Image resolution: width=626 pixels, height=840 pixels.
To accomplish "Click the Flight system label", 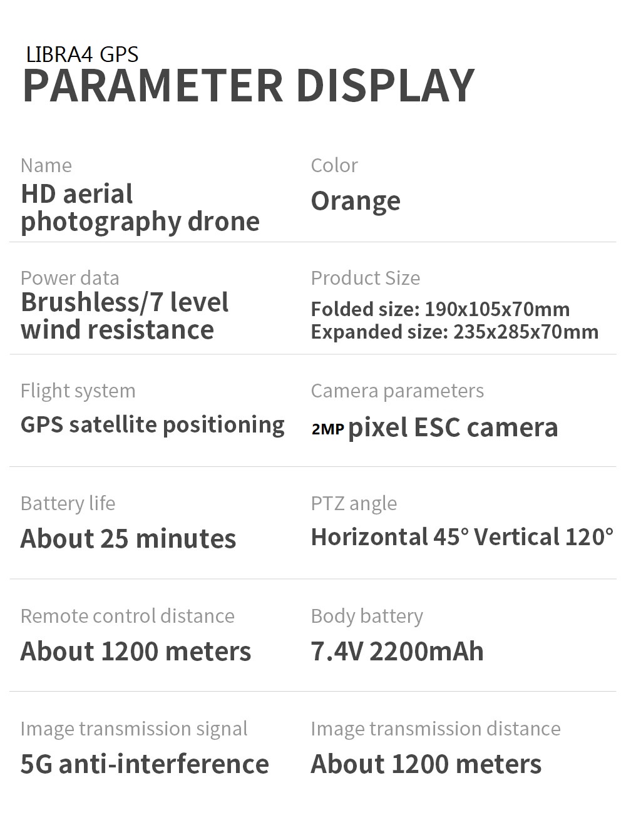I will 78,391.
